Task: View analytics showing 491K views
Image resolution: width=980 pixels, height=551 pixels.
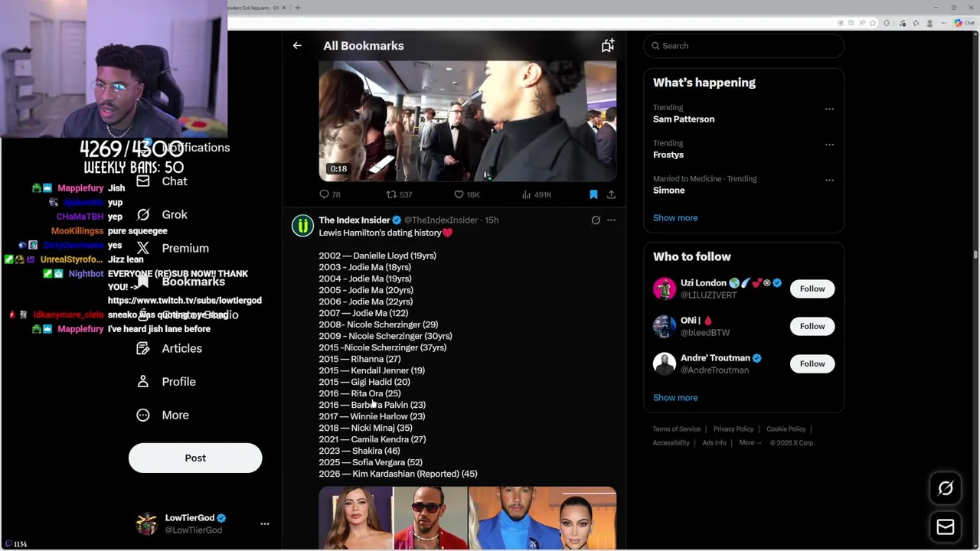Action: click(536, 194)
